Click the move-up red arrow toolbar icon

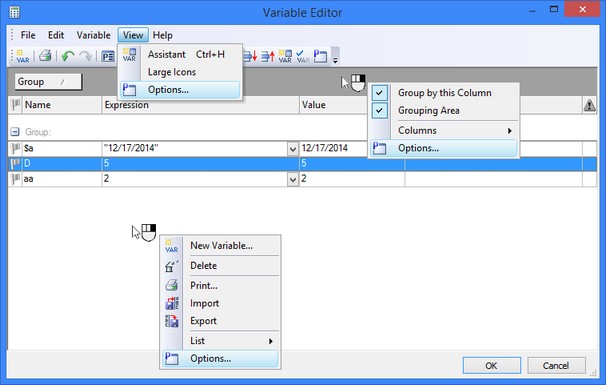click(x=267, y=56)
